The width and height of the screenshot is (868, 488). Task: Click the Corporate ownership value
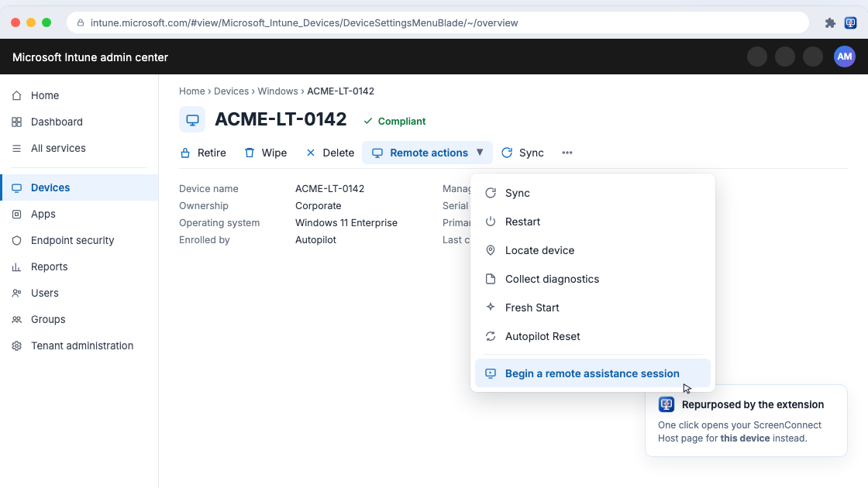point(319,206)
